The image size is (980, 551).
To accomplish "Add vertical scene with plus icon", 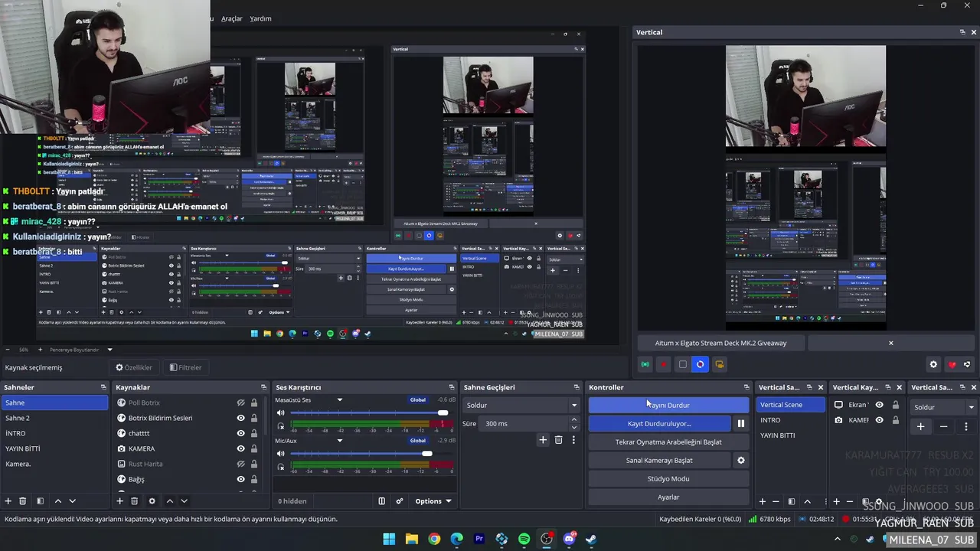I will pyautogui.click(x=762, y=501).
